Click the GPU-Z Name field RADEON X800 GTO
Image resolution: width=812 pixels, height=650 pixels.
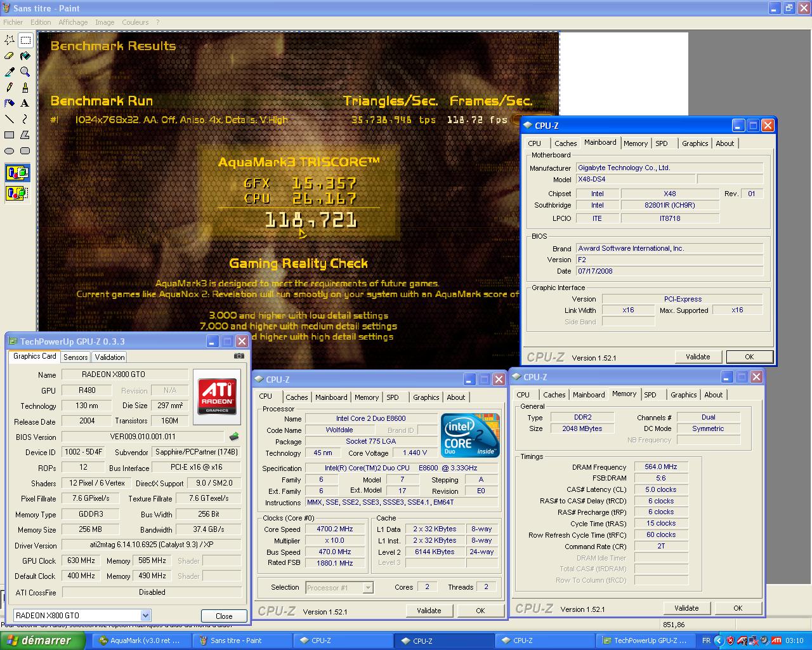(125, 375)
